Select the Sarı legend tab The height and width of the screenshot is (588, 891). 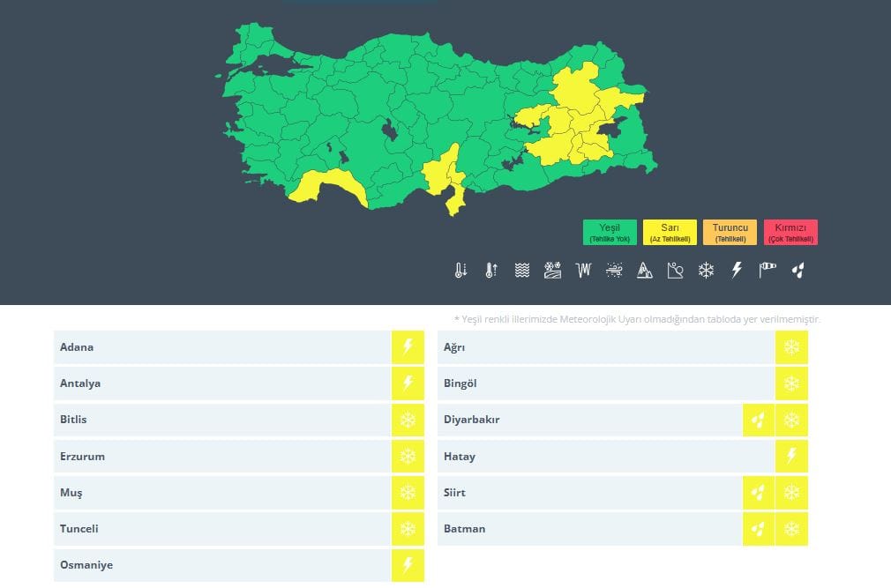pyautogui.click(x=670, y=231)
